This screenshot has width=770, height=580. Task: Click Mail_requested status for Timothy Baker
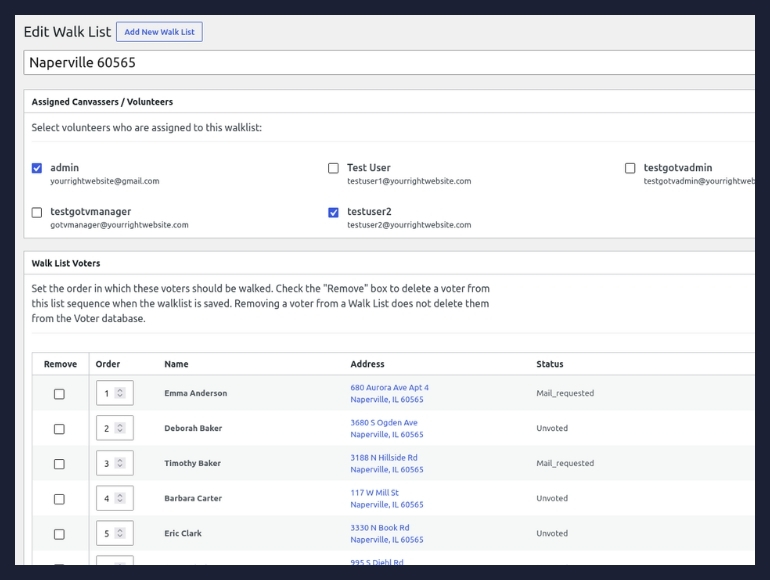click(565, 463)
